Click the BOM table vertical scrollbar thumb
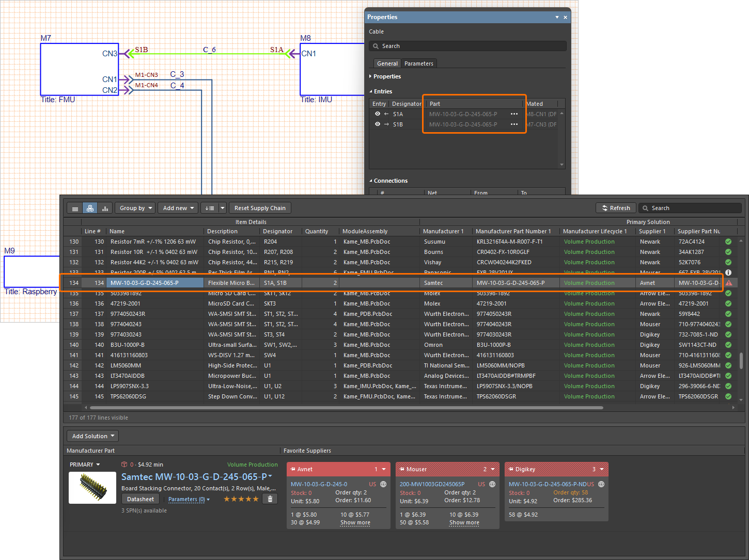This screenshot has height=560, width=749. 741,361
